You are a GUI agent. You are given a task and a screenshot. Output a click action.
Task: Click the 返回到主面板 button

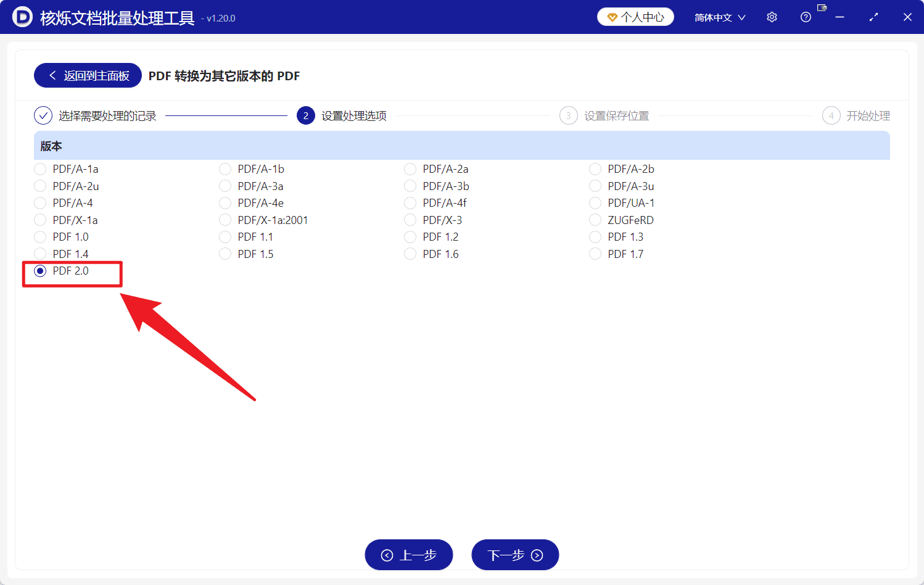(87, 75)
